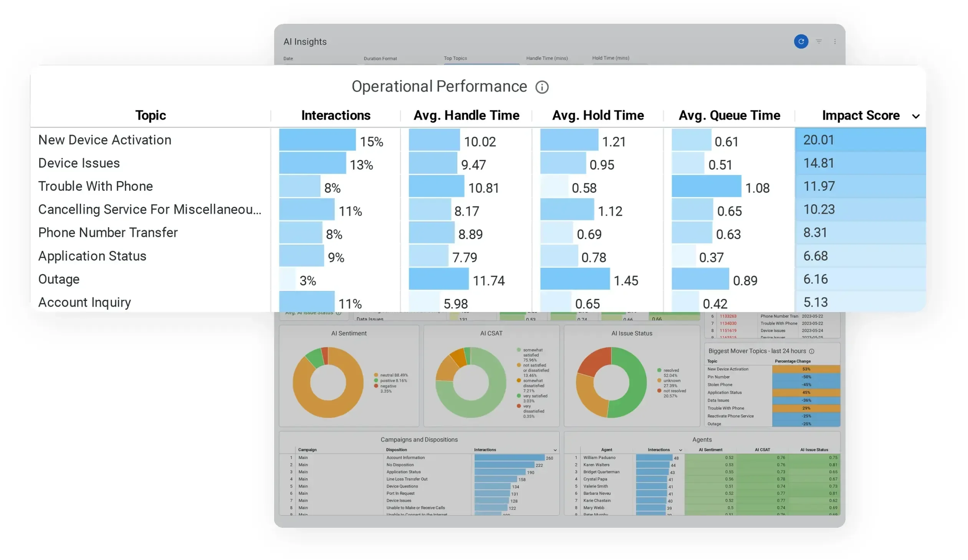Open the filter icon in AI Insights header
Screen dimensions: 968x560
click(x=819, y=41)
